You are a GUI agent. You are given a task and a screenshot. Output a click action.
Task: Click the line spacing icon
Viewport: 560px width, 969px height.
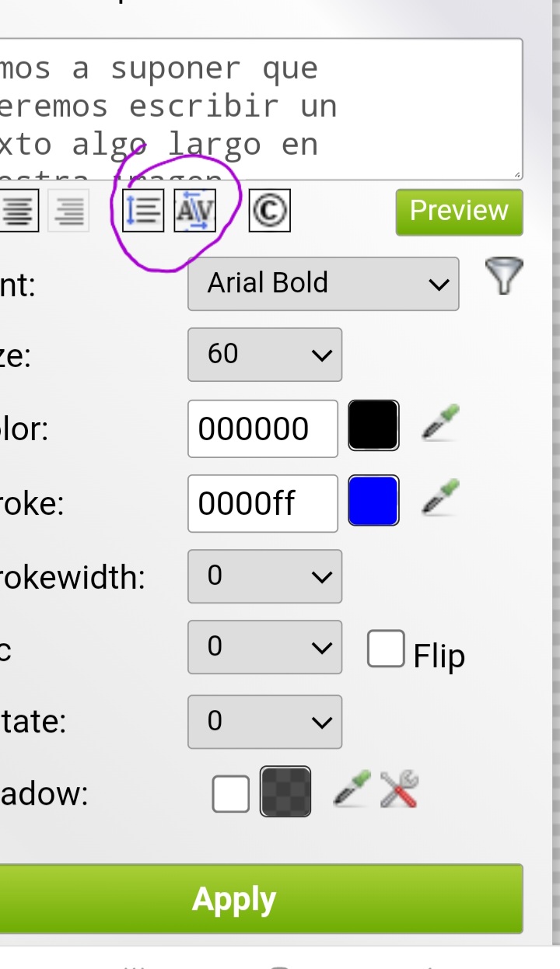[143, 211]
